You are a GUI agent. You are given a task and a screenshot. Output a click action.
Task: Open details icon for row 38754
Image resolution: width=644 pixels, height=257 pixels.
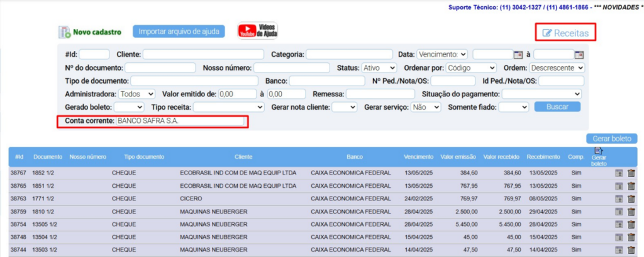coord(619,224)
